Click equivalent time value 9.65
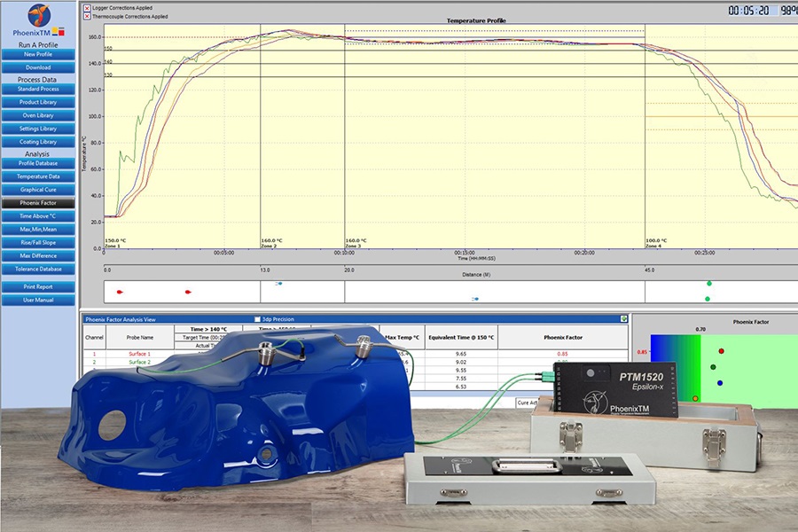This screenshot has width=798, height=532. (x=461, y=354)
